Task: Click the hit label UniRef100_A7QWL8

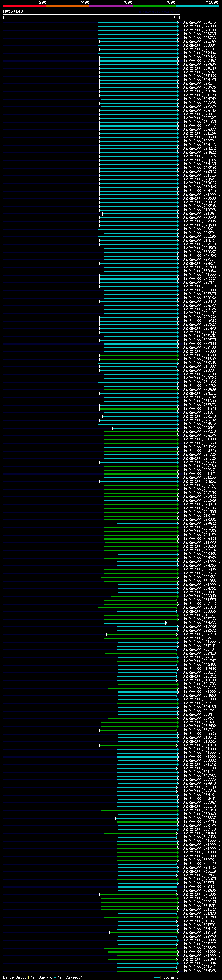Action: pyautogui.click(x=199, y=504)
